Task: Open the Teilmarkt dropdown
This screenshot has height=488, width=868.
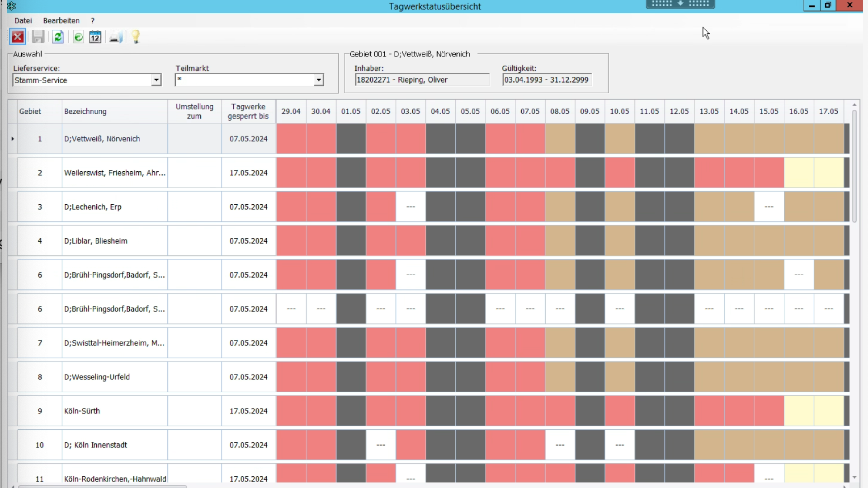Action: (x=319, y=80)
